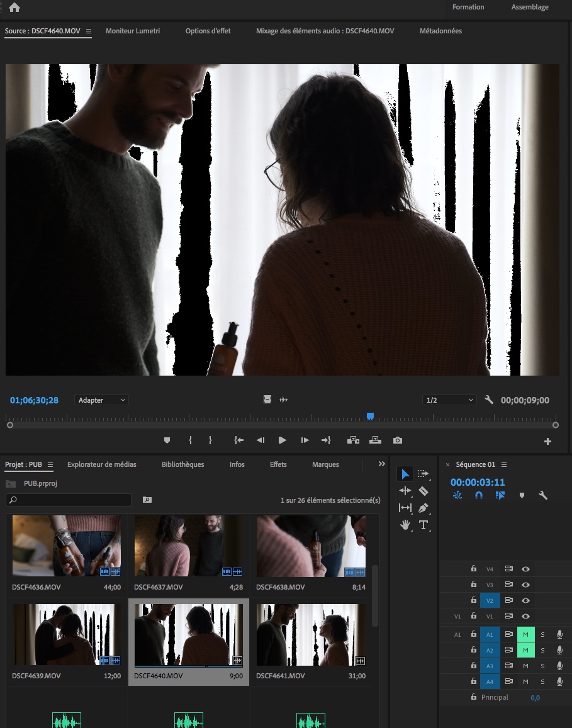
Task: Open the Assemblage workspace
Action: (530, 7)
